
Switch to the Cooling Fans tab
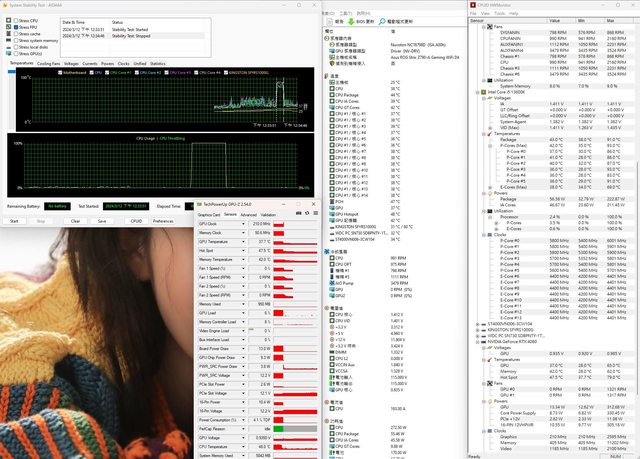(x=48, y=63)
